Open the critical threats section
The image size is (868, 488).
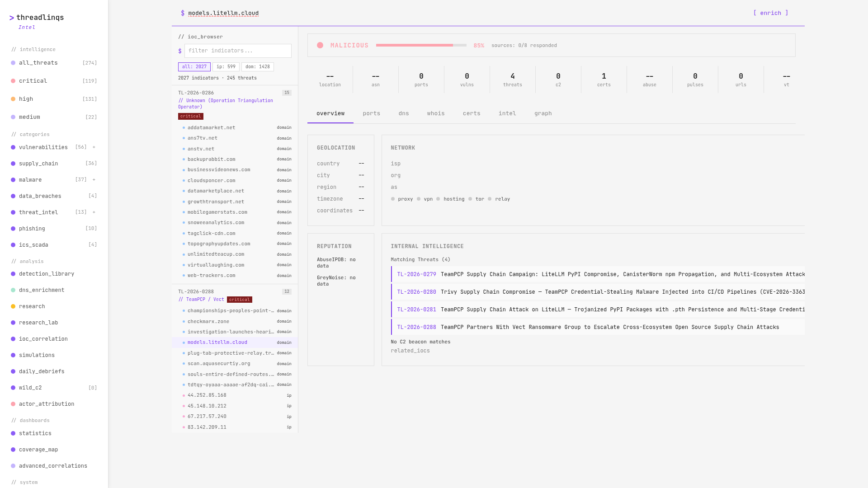point(33,81)
